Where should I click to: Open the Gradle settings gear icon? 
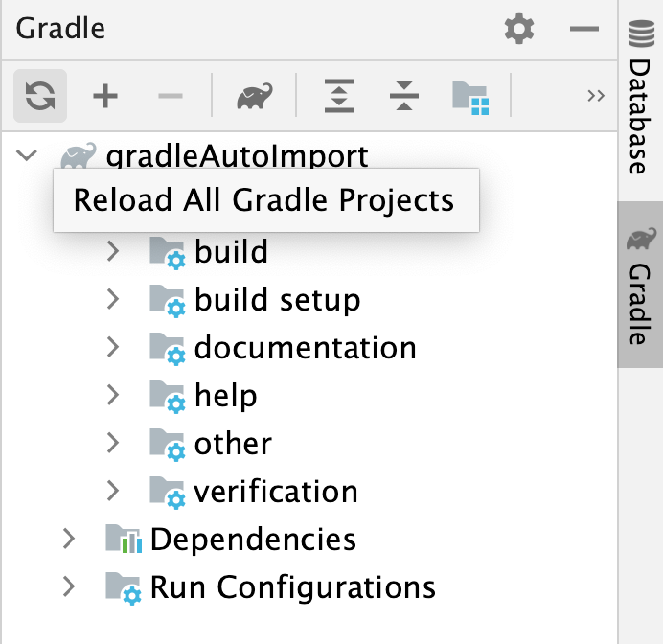(519, 30)
